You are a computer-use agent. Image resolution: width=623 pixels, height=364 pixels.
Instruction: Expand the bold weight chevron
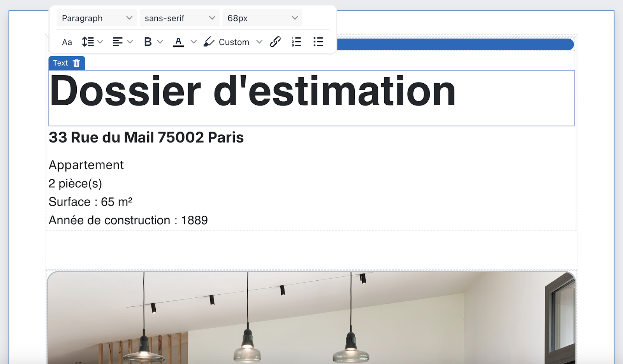160,42
